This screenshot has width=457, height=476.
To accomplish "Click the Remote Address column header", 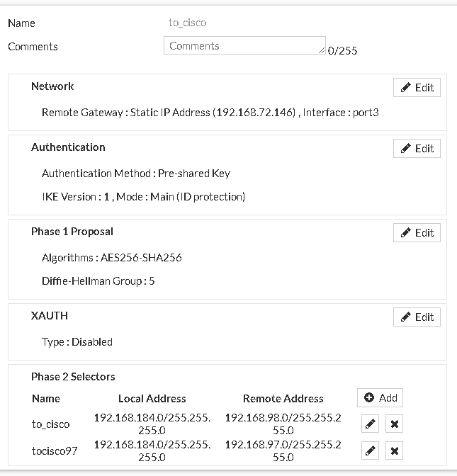I will point(283,399).
